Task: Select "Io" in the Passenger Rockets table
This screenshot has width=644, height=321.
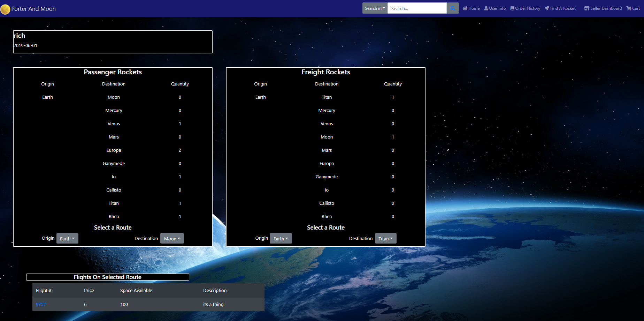Action: pos(114,177)
